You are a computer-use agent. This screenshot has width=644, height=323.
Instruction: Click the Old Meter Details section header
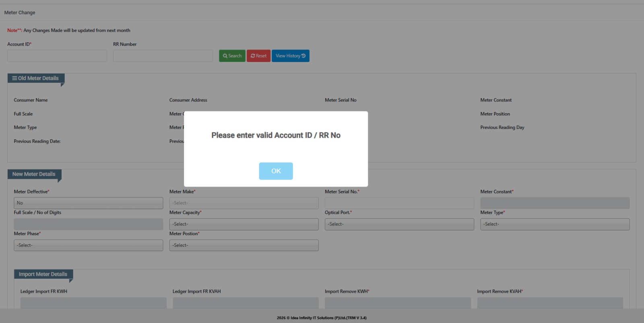[x=36, y=78]
